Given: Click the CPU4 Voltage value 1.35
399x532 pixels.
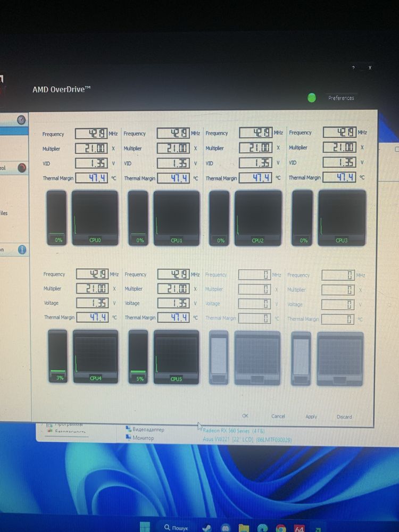Looking at the screenshot, I should click(92, 303).
